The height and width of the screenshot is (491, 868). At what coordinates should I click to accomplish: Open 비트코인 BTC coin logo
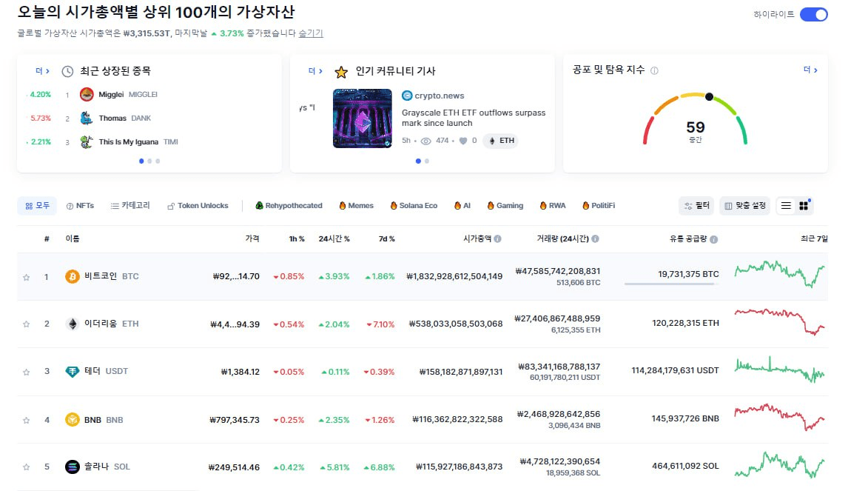pyautogui.click(x=73, y=276)
